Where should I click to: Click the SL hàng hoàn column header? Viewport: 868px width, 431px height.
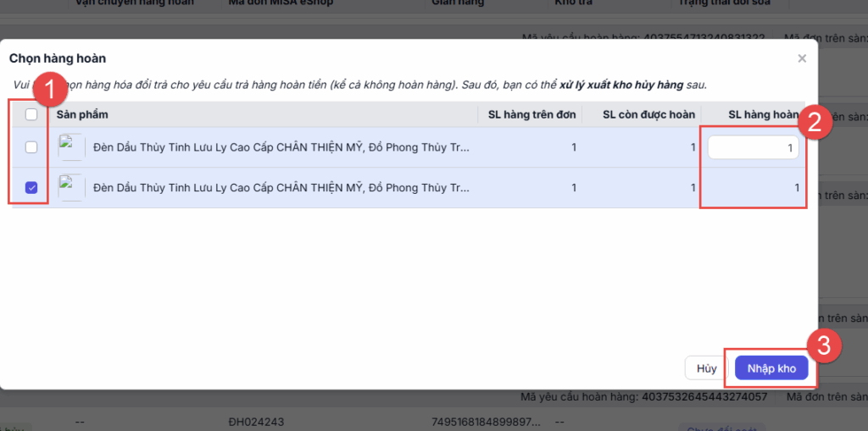(x=764, y=114)
